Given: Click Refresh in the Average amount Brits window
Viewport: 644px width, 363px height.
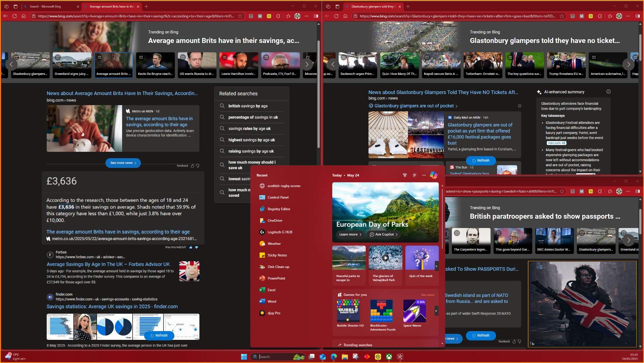Looking at the screenshot, I should [159, 335].
